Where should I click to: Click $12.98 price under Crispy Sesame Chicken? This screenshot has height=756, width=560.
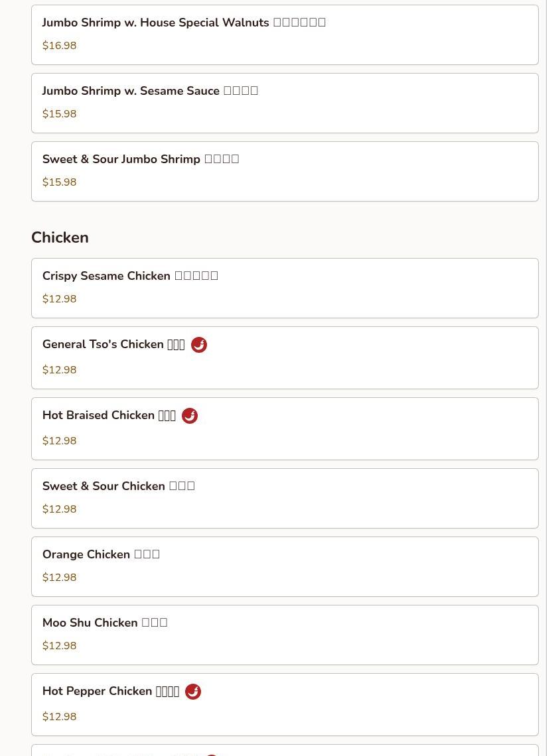59,298
